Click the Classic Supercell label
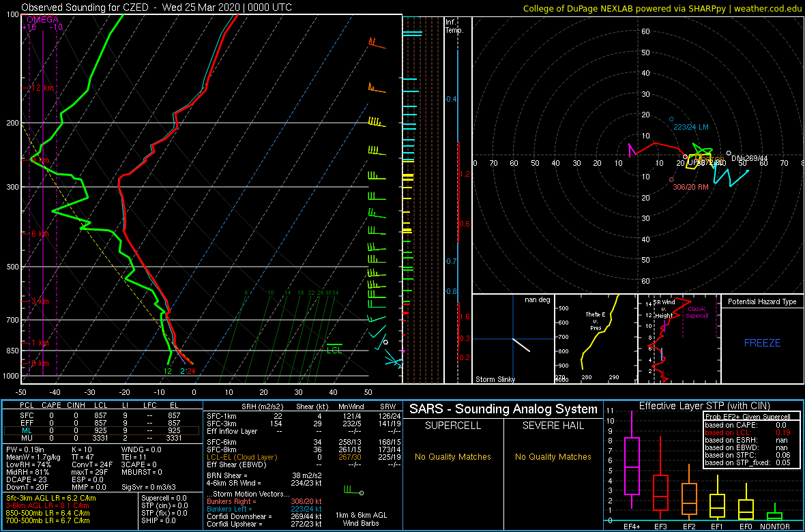Viewport: 805px width, 532px height. coord(697,313)
